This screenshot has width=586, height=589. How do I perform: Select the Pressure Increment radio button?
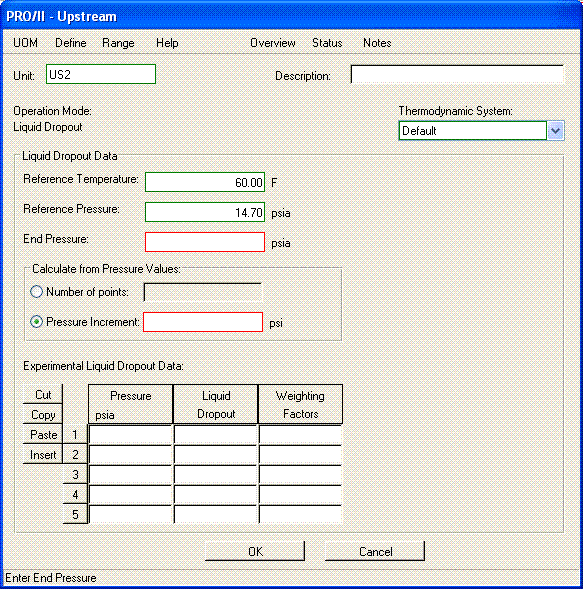coord(36,322)
